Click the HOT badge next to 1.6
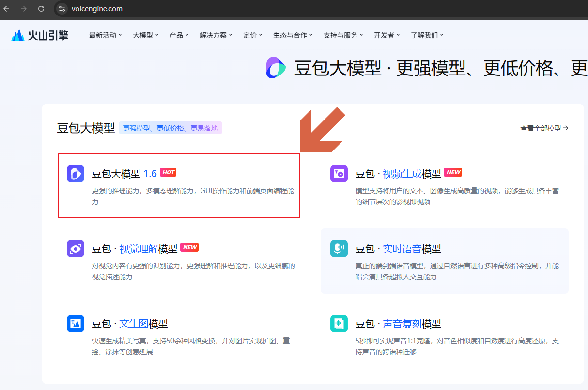Image resolution: width=588 pixels, height=390 pixels. pos(168,172)
